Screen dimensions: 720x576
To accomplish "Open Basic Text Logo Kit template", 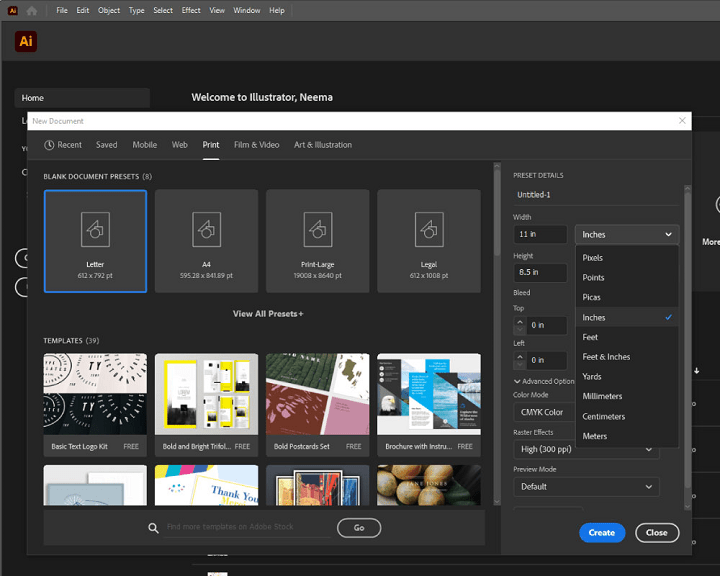I will click(x=96, y=405).
